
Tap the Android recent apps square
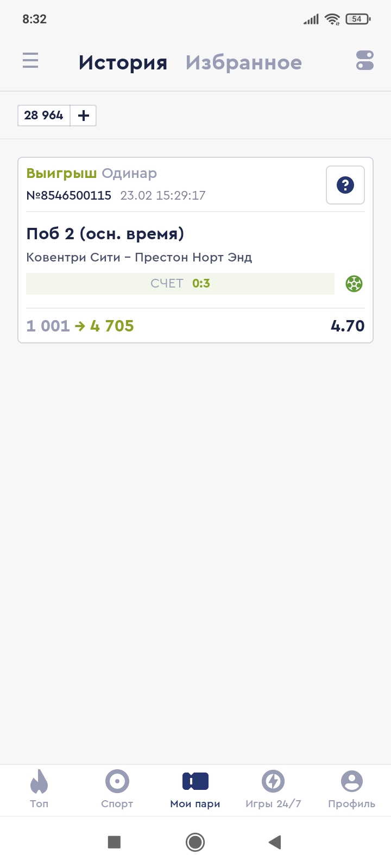coord(114,842)
